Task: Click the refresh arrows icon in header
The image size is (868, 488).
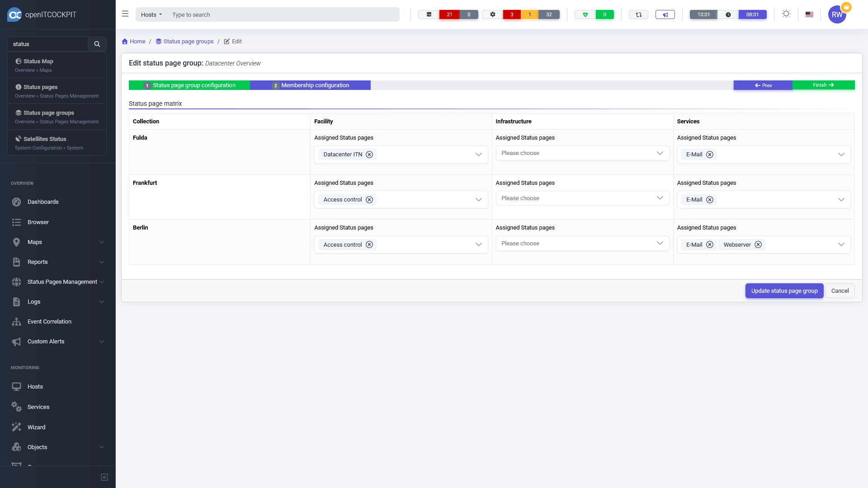Action: pyautogui.click(x=638, y=14)
